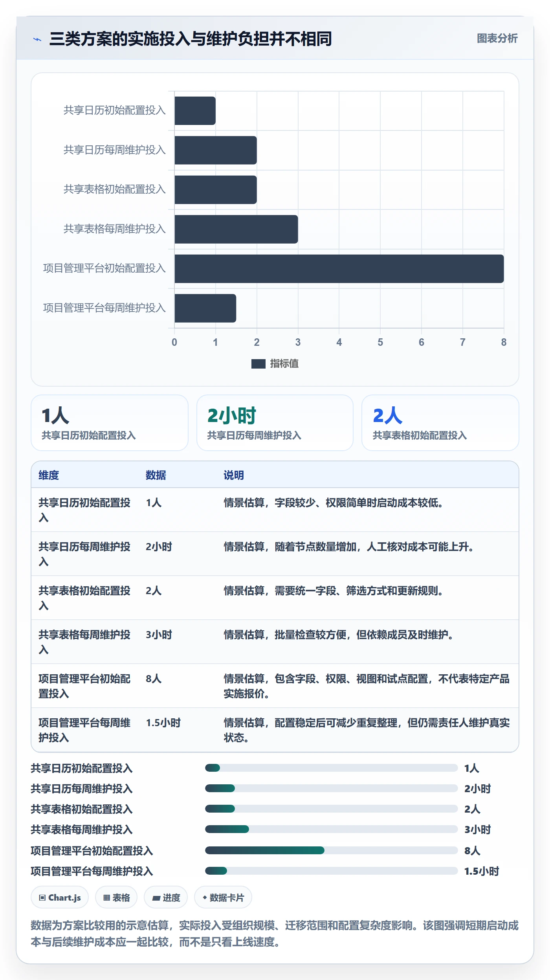Click the progress bar for 共享日历每周维护投入
The height and width of the screenshot is (980, 550).
[331, 788]
